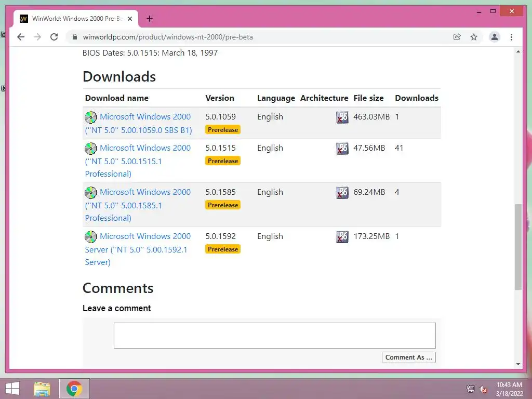The image size is (532, 399).
Task: Click the 173.25MB file size cell
Action: 371,236
